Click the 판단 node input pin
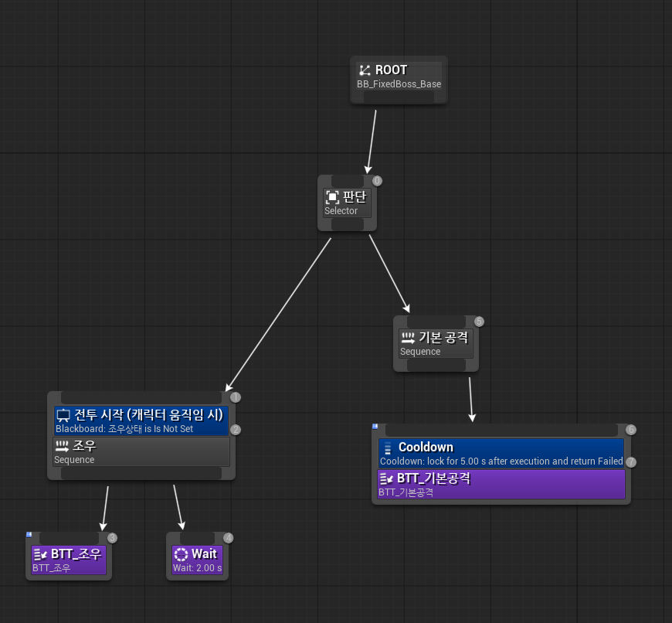 [x=348, y=181]
